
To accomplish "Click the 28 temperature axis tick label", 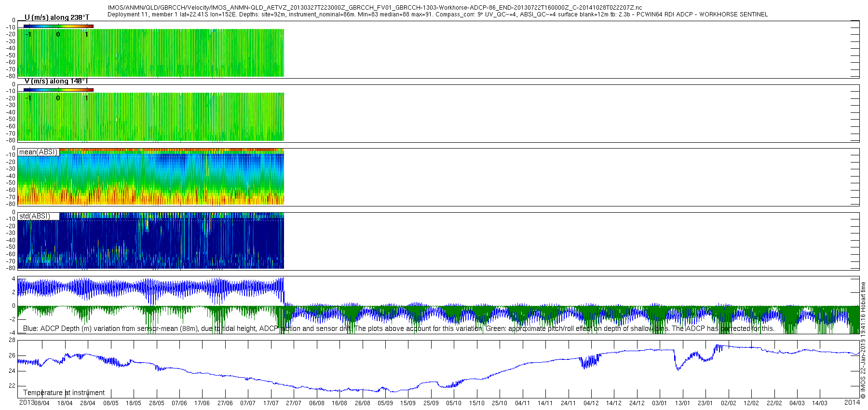I will pos(12,340).
